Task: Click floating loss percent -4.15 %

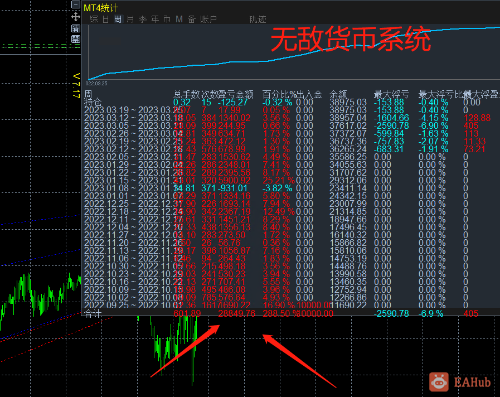Action: point(434,118)
